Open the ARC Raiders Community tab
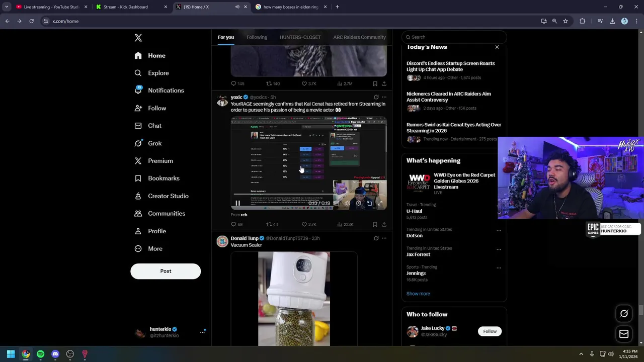Image resolution: width=644 pixels, height=362 pixels. (359, 37)
